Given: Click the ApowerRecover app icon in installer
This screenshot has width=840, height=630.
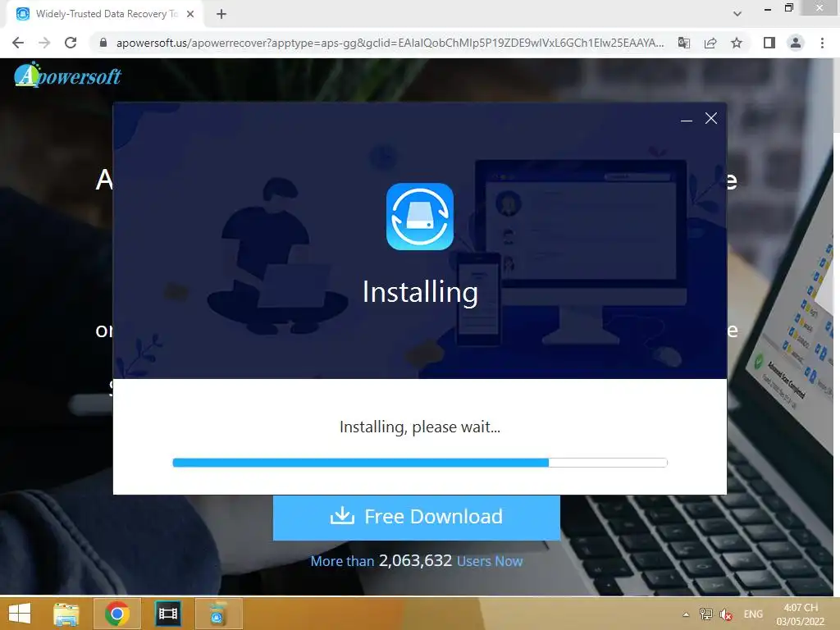Looking at the screenshot, I should [x=419, y=217].
